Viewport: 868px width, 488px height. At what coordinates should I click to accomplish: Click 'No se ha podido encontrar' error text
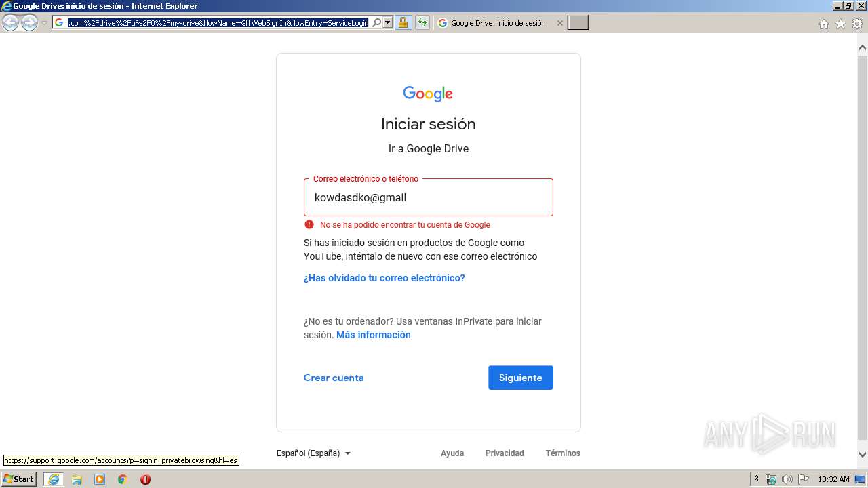(405, 225)
